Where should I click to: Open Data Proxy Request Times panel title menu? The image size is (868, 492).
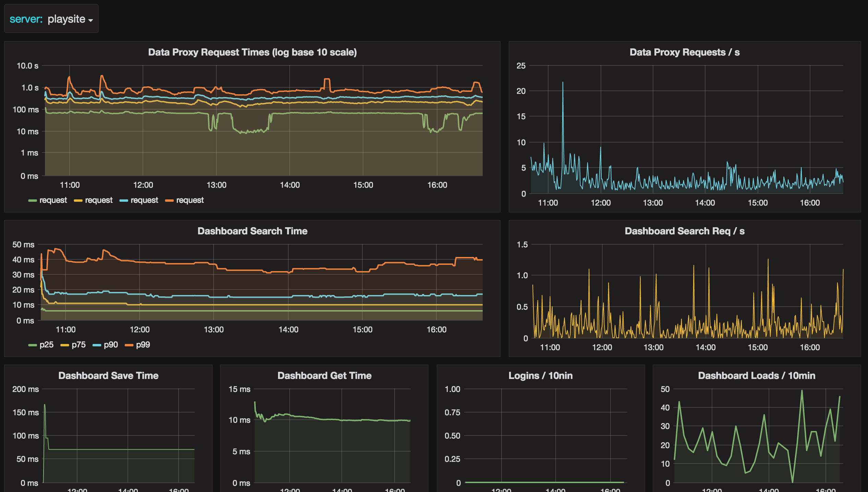[252, 52]
